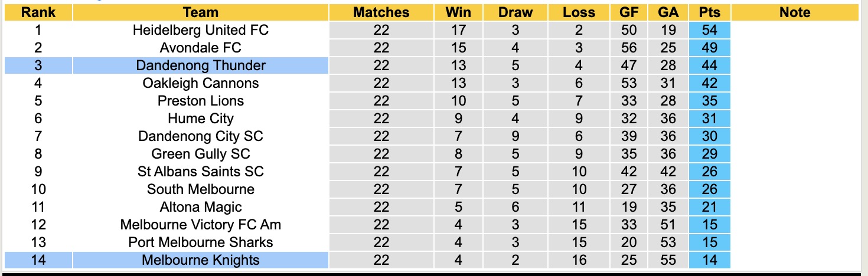The width and height of the screenshot is (868, 276).
Task: Click on Preston Lions team name
Action: click(x=201, y=101)
